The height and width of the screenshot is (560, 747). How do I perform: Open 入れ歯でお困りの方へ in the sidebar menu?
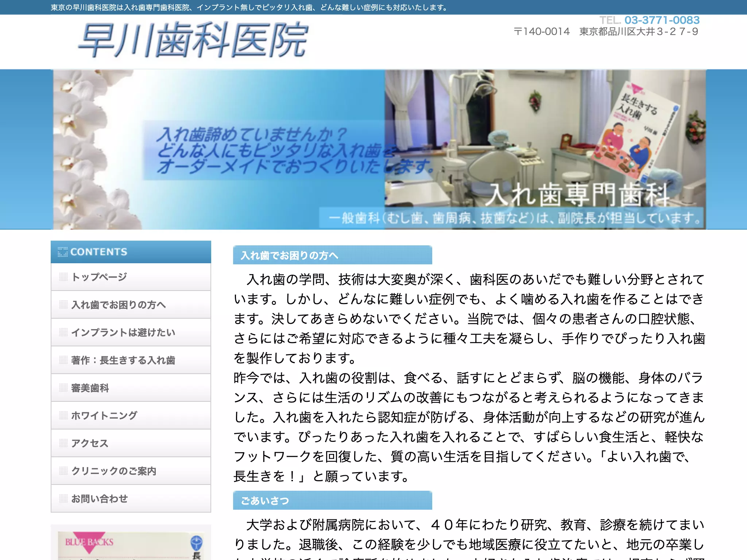(131, 305)
